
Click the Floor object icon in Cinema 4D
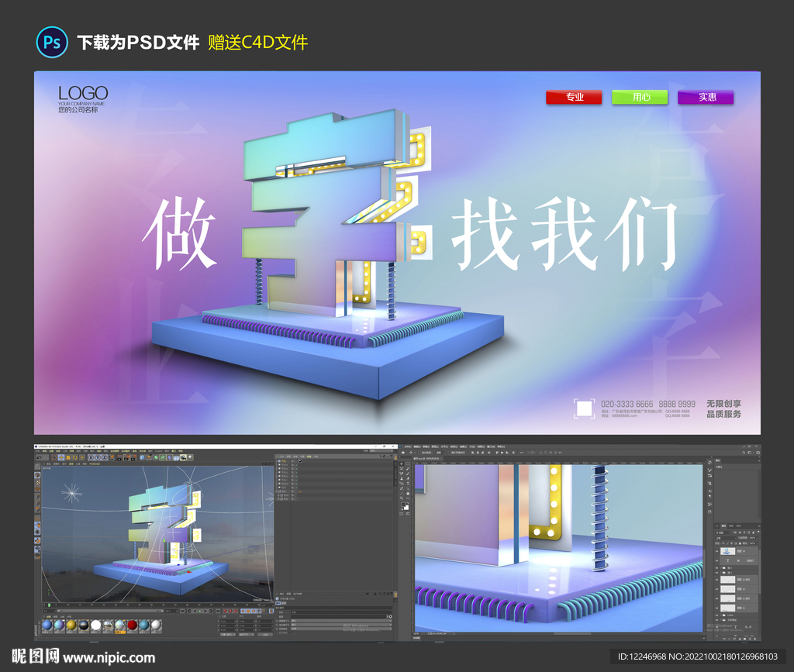pos(176,457)
